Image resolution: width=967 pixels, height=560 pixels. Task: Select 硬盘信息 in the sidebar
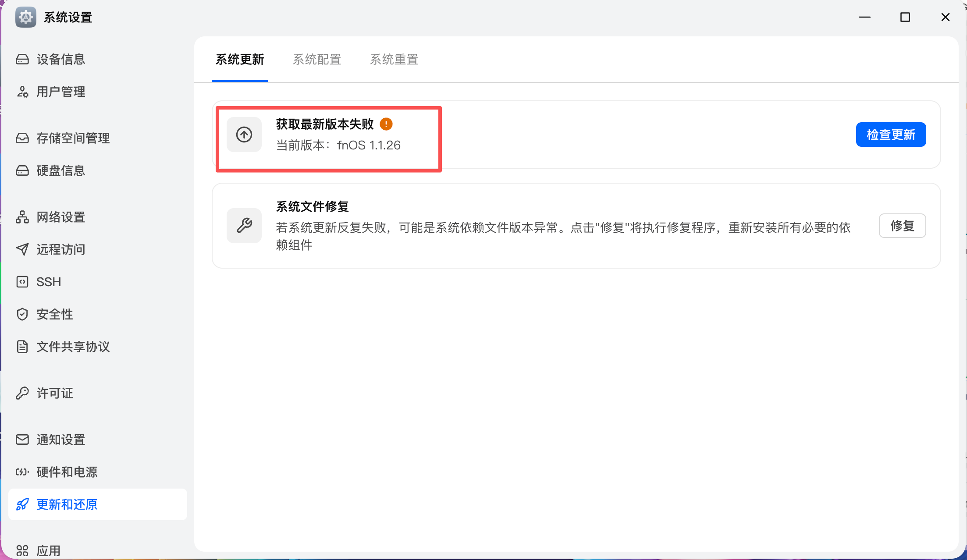(98, 170)
